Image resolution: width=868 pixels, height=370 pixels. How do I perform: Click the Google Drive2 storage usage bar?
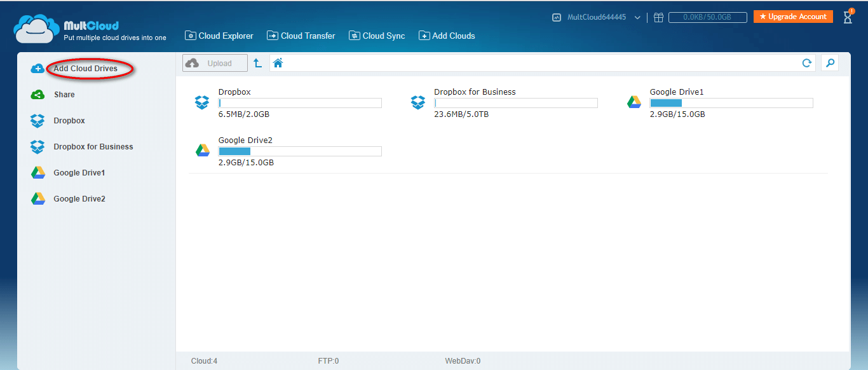point(300,151)
